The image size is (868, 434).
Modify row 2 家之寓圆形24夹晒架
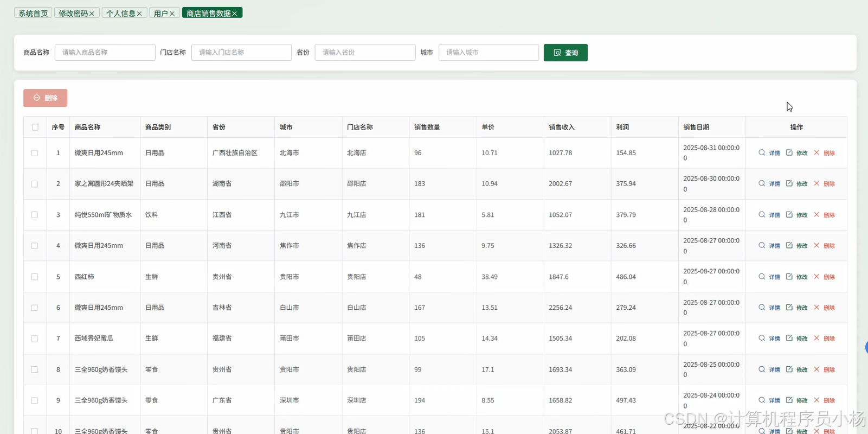[796, 184]
